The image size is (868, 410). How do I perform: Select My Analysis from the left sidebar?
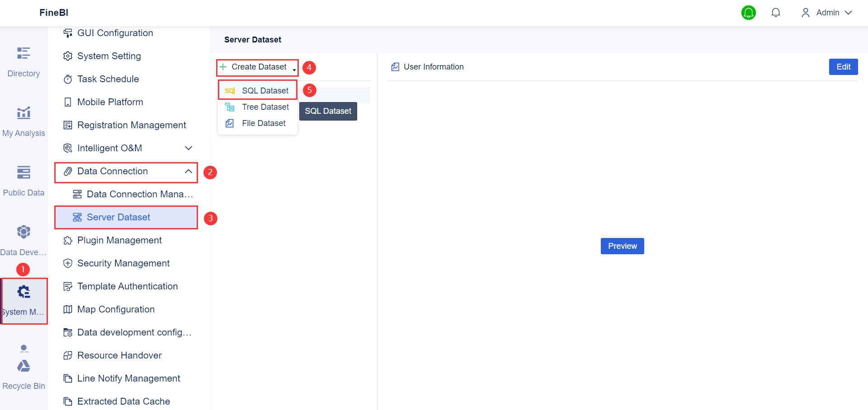pyautogui.click(x=24, y=121)
